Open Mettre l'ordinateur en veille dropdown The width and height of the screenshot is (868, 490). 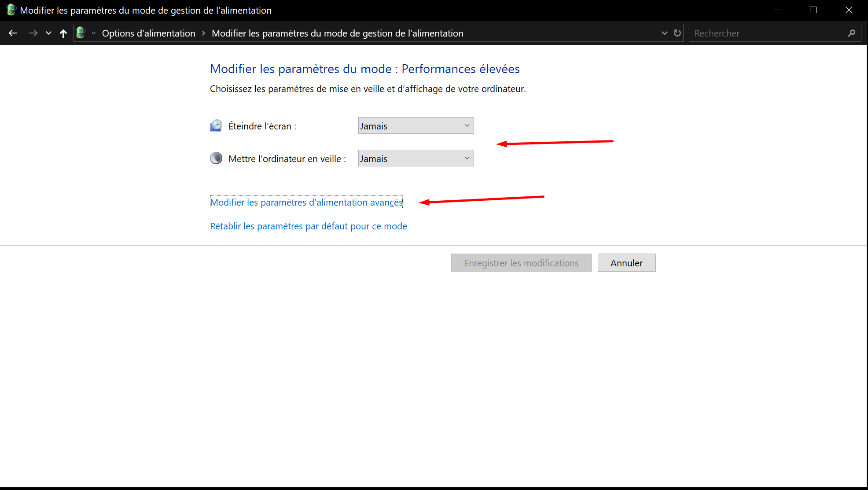point(416,158)
